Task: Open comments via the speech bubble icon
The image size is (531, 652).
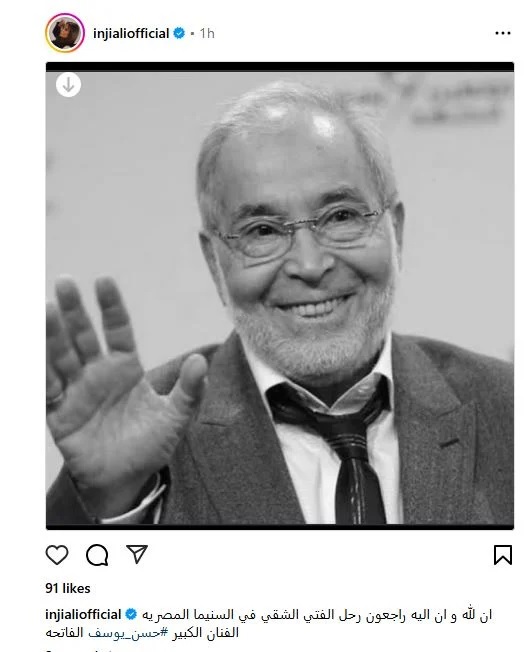Action: 97,555
